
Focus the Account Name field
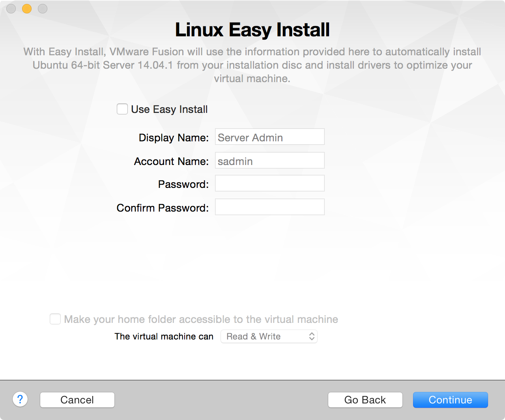(x=270, y=160)
